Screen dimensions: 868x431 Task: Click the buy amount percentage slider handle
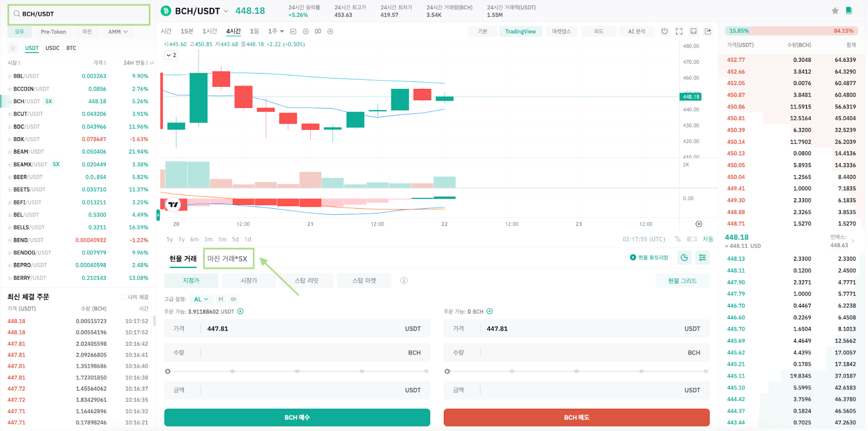[x=168, y=371]
